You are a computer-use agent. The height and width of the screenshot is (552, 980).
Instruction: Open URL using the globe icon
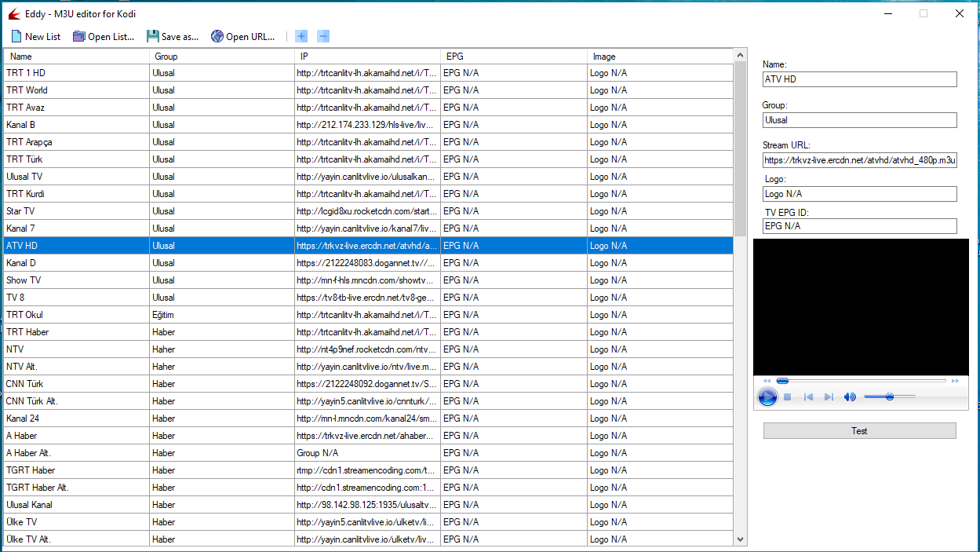[x=217, y=36]
